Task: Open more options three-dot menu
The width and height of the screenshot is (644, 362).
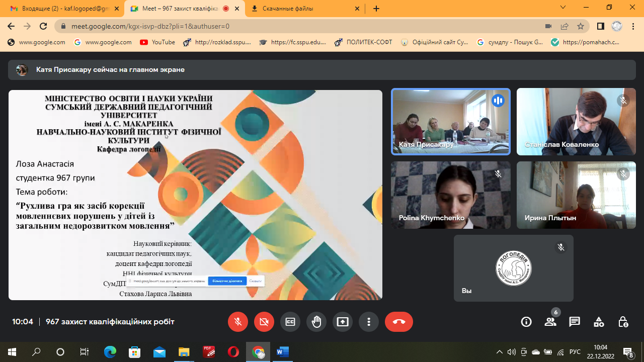Action: 369,322
